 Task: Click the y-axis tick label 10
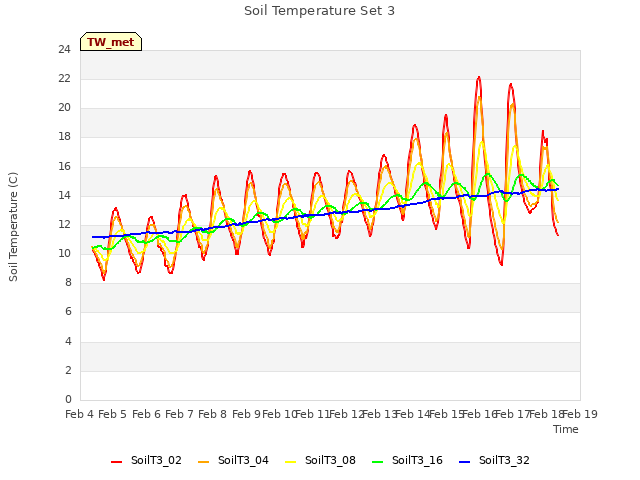[x=64, y=253]
